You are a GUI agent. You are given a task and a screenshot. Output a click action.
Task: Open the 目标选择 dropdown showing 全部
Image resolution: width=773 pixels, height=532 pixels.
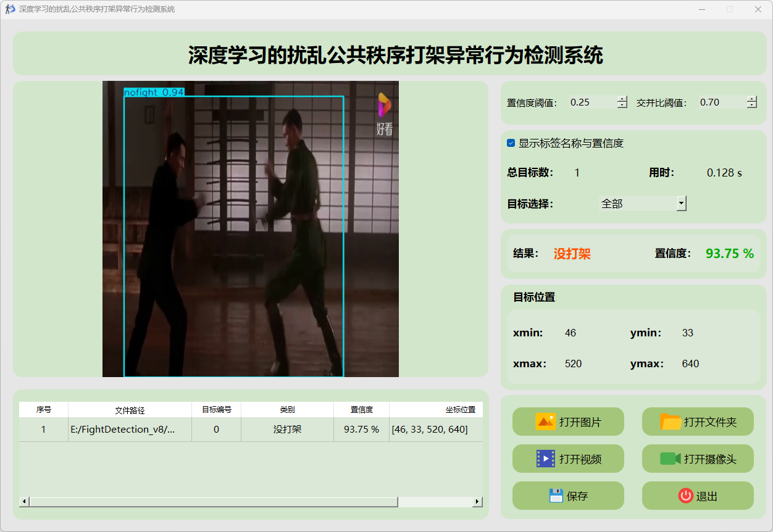643,203
